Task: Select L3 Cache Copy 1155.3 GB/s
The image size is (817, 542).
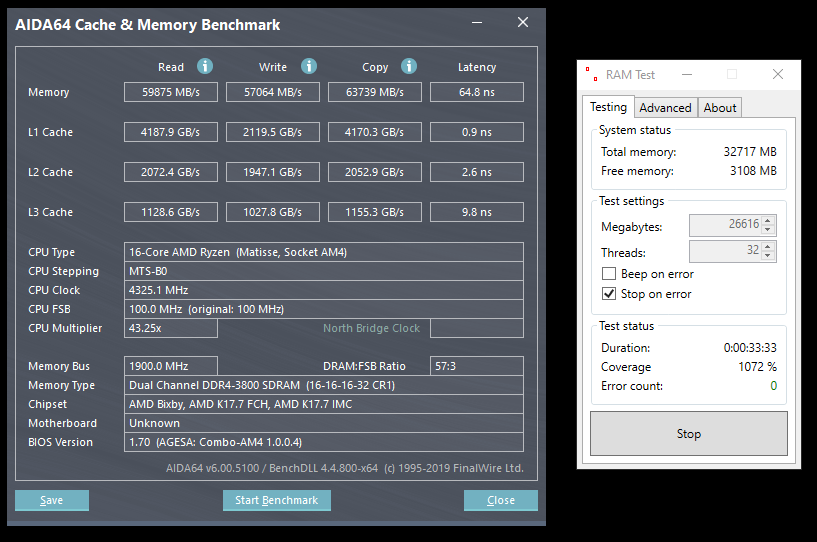Action: [x=375, y=212]
